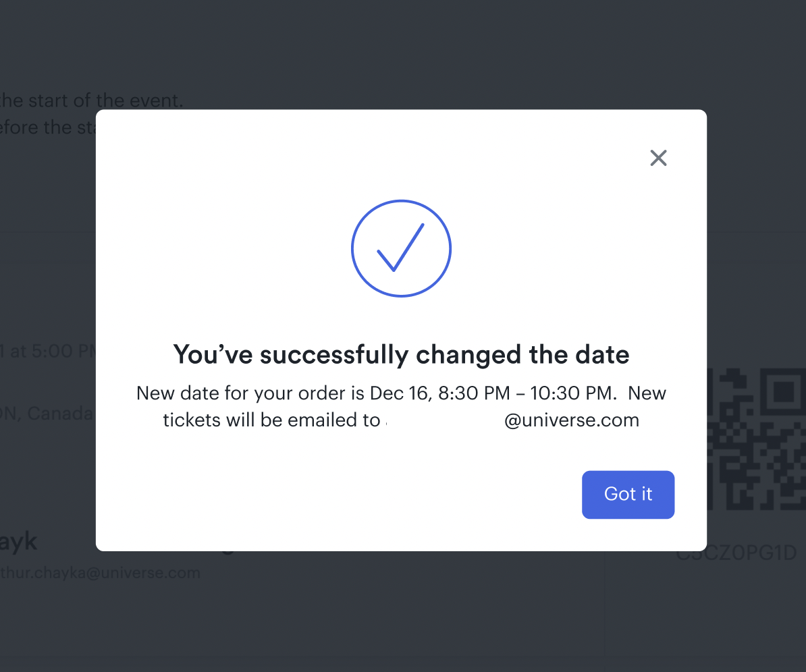Click the "New date for your order is" text
Screen dimensions: 806x672
tap(250, 393)
